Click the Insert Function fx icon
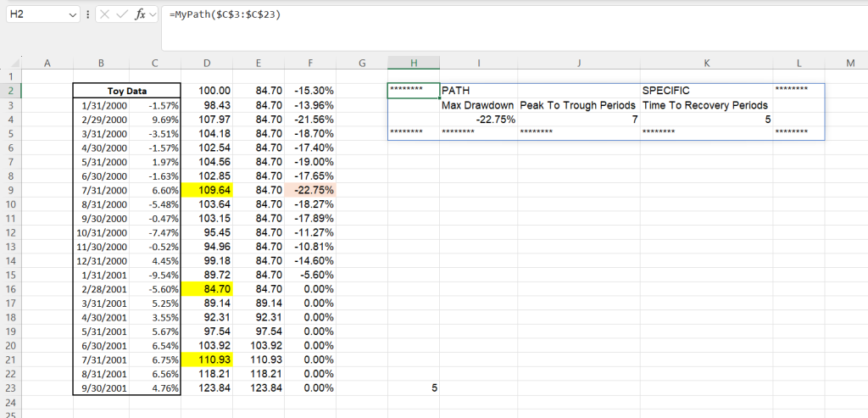 (142, 15)
